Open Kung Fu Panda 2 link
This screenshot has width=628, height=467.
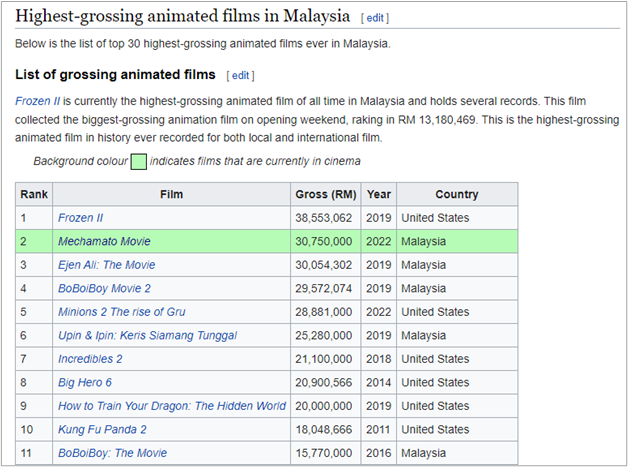click(102, 430)
